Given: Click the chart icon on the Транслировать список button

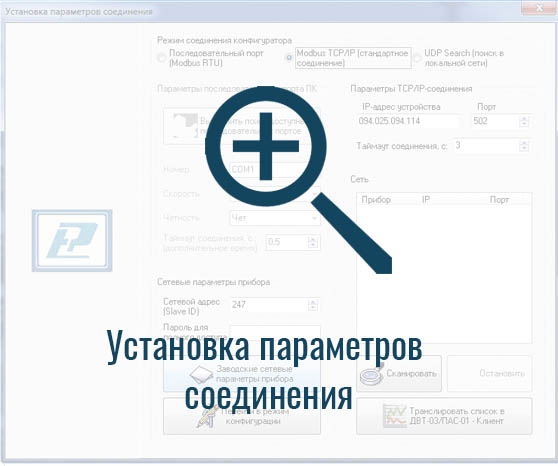Looking at the screenshot, I should point(394,416).
